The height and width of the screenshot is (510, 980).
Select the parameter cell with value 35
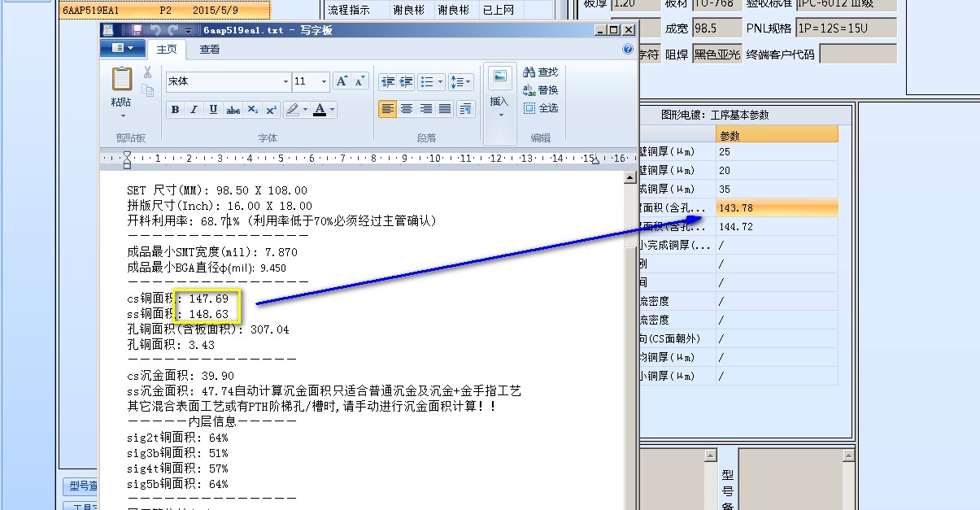(777, 190)
